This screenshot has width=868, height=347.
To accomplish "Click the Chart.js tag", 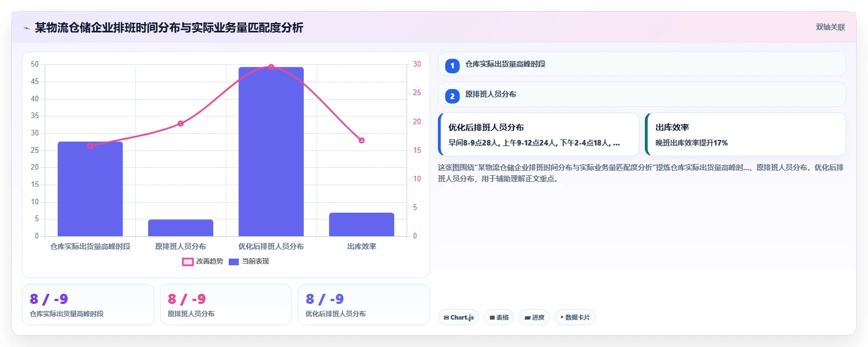I will [x=458, y=317].
